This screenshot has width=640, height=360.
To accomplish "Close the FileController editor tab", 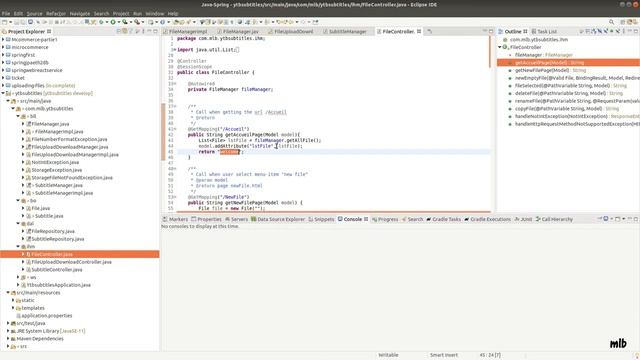I will pos(419,31).
